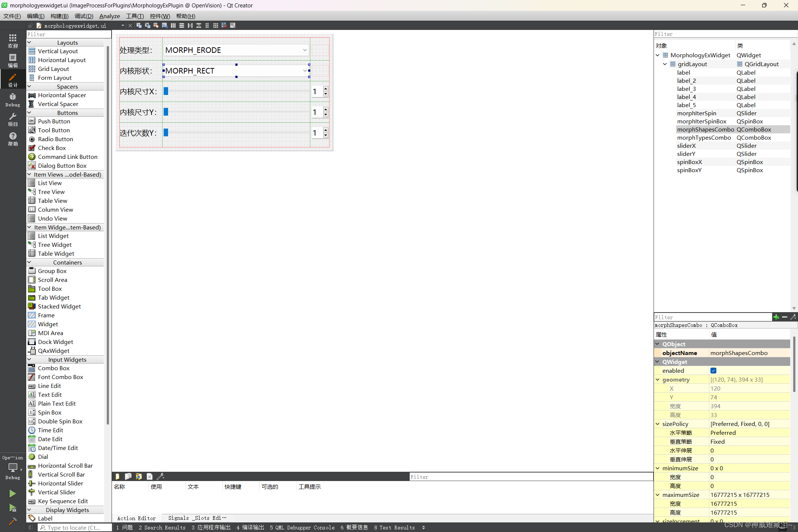Click Edit Signals/Slots mode toolbar icon
The height and width of the screenshot is (532, 798).
(147, 25)
